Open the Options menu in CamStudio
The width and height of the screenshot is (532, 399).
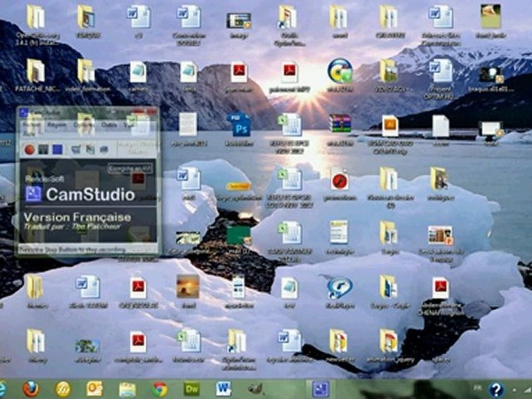click(84, 125)
